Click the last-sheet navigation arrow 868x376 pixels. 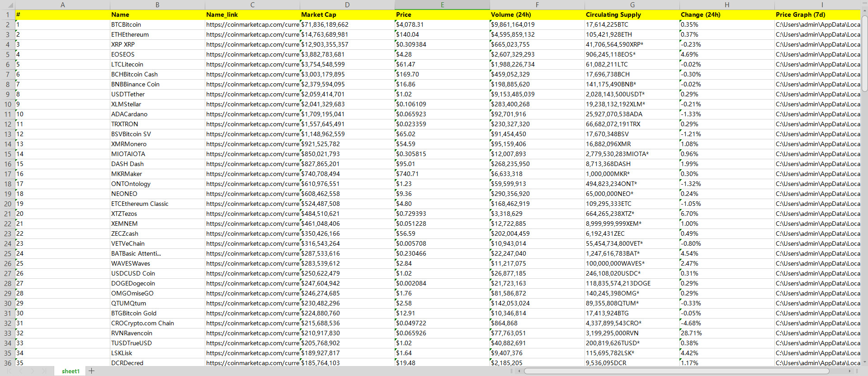tap(44, 371)
